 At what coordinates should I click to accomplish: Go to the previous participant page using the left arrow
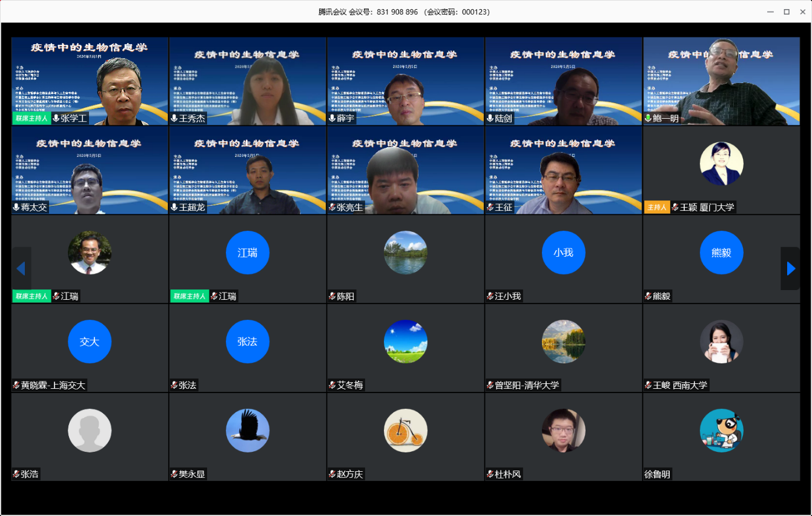coord(21,268)
